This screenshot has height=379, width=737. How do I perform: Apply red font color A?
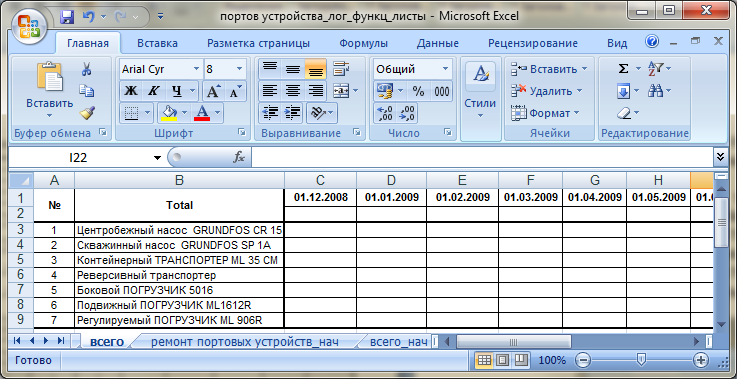pos(202,113)
